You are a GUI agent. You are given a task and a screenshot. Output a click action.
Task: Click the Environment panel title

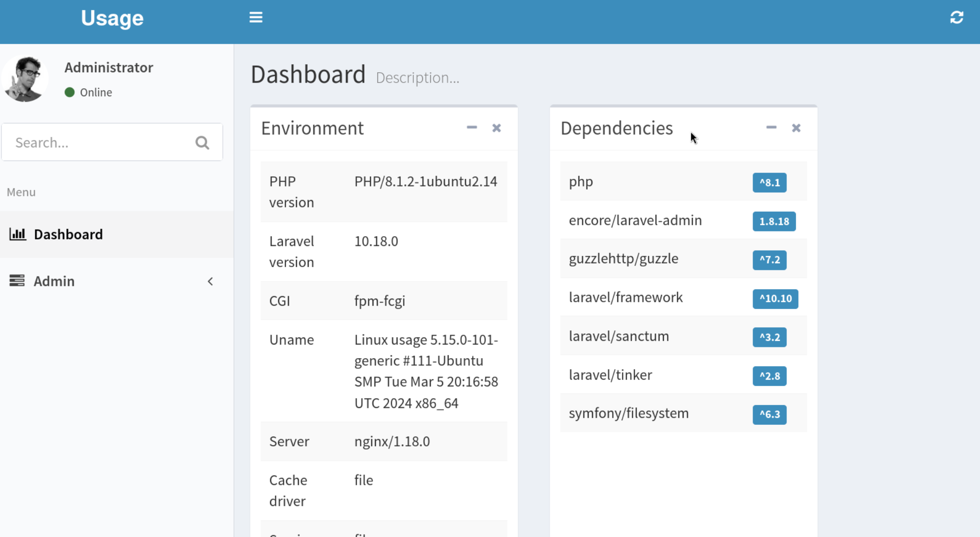(x=312, y=128)
